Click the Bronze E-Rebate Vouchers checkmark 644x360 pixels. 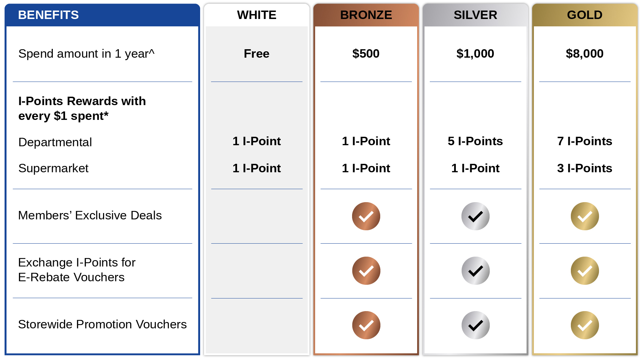pos(366,271)
